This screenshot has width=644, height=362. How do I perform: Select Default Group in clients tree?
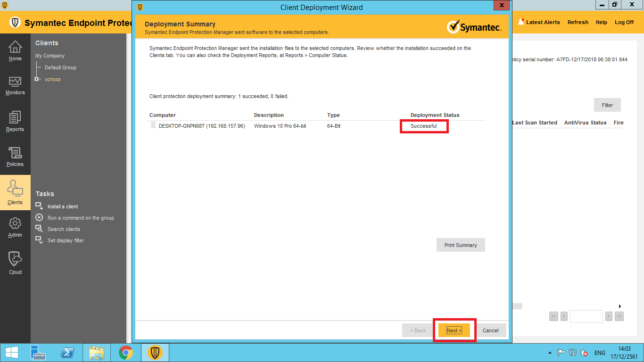60,67
